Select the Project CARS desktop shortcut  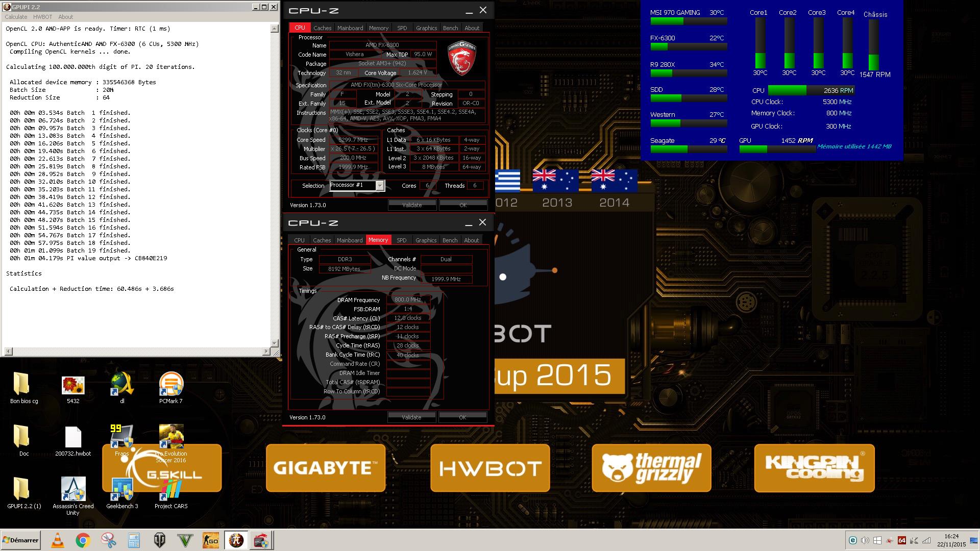coord(171,493)
